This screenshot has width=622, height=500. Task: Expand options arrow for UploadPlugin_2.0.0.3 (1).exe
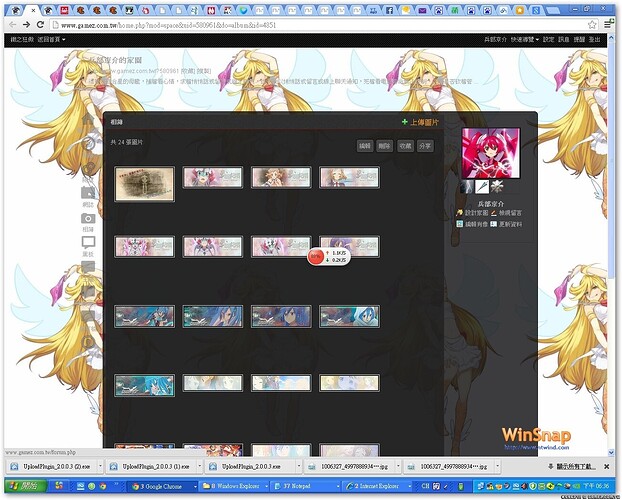click(200, 466)
